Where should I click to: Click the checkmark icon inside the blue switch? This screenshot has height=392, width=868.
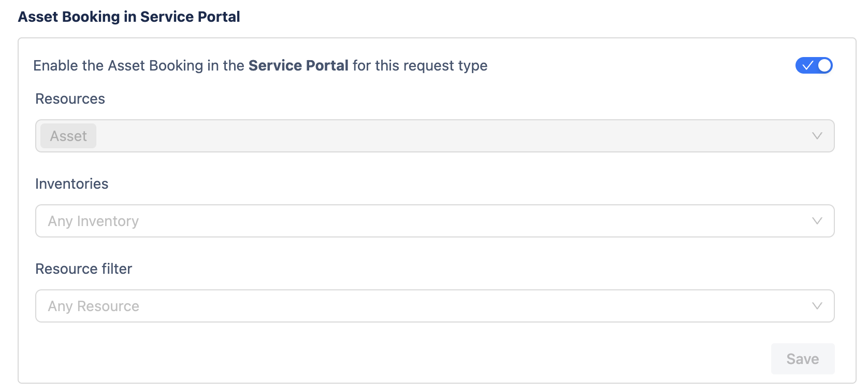807,66
